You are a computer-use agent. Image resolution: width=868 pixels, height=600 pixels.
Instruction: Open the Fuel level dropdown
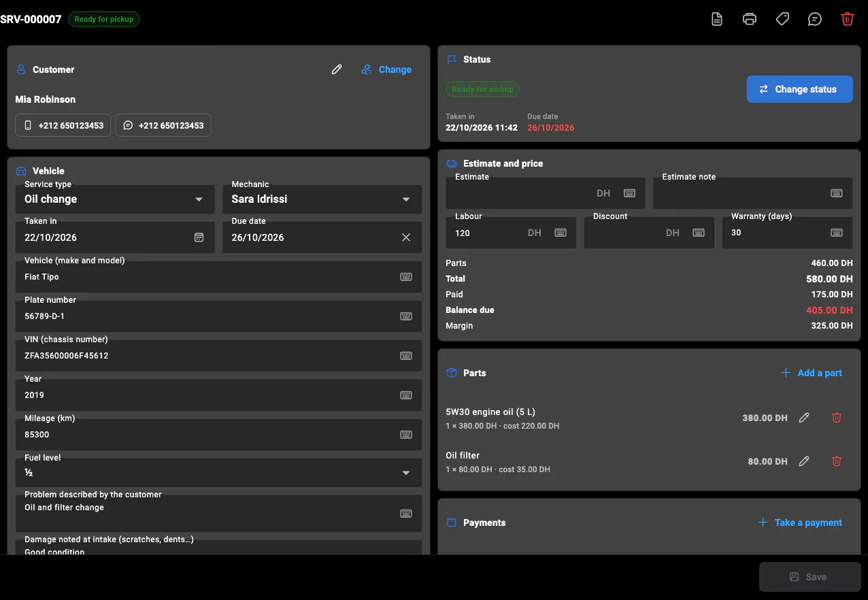point(218,472)
